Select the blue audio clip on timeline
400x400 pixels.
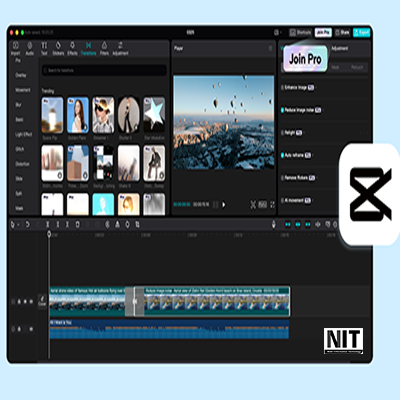[169, 329]
